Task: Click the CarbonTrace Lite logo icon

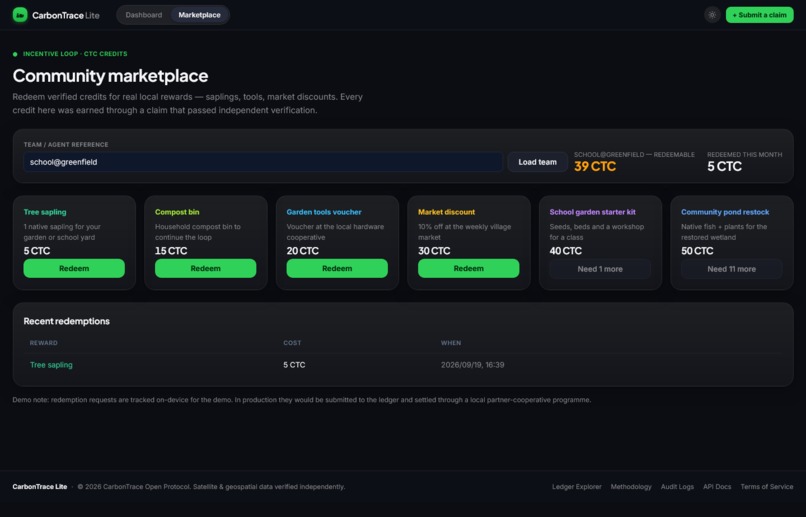Action: [x=20, y=15]
